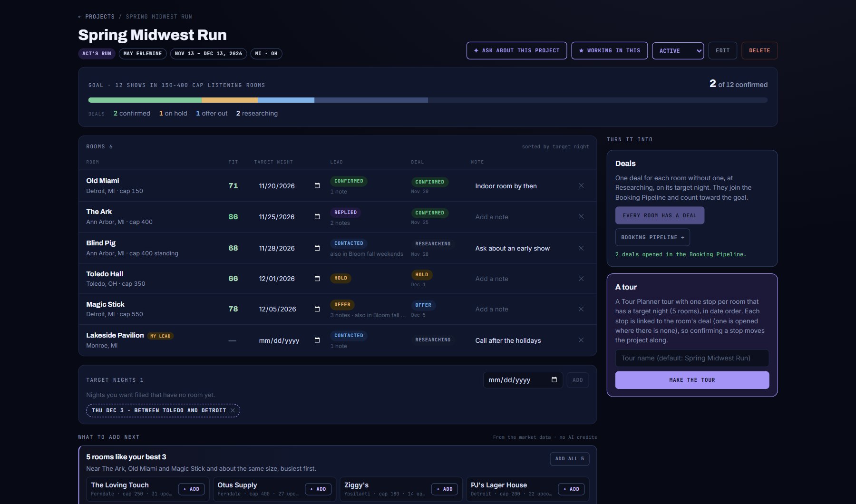Remove Lakeside Pavilion from the rooms list
The image size is (856, 504).
click(581, 340)
